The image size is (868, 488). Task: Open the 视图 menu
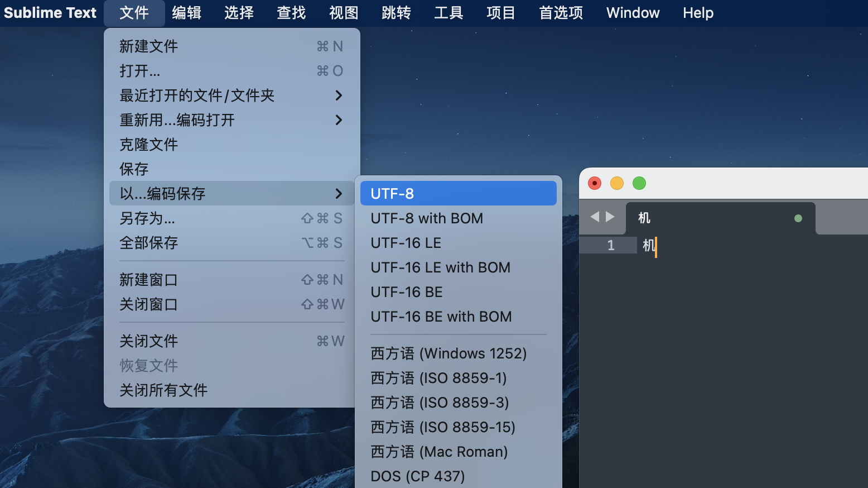[344, 13]
